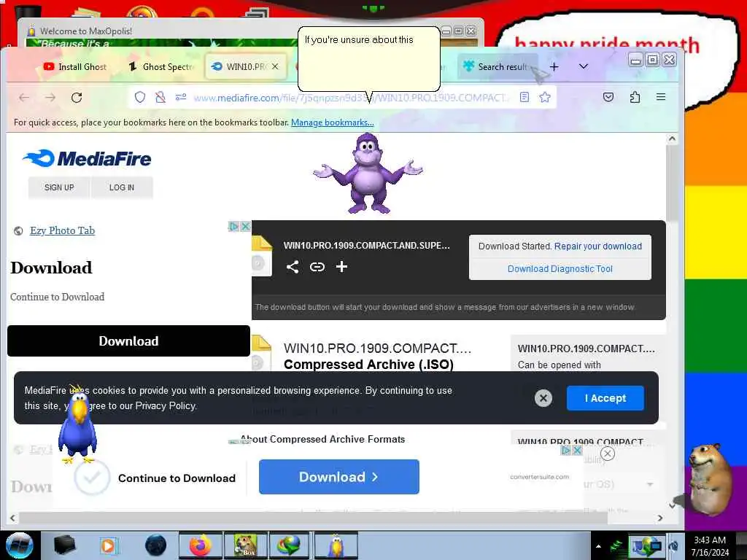The width and height of the screenshot is (747, 560).
Task: Click the plus icon to save file
Action: point(341,267)
